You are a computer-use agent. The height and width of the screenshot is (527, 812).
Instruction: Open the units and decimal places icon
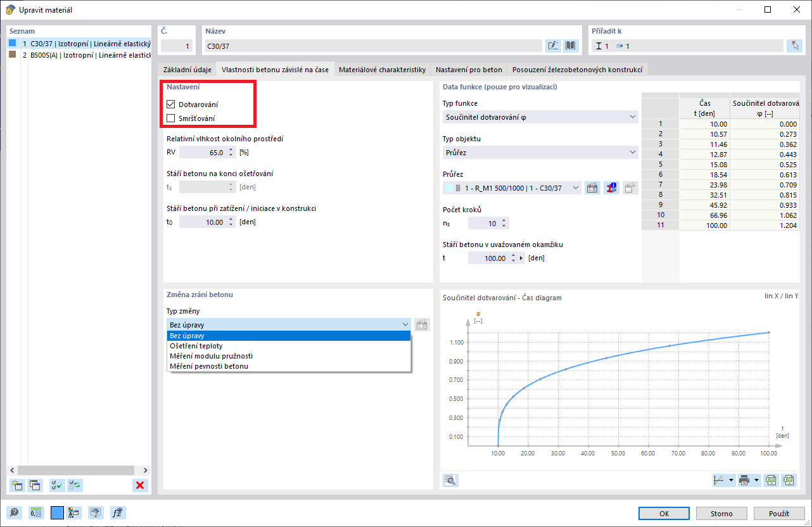(36, 513)
